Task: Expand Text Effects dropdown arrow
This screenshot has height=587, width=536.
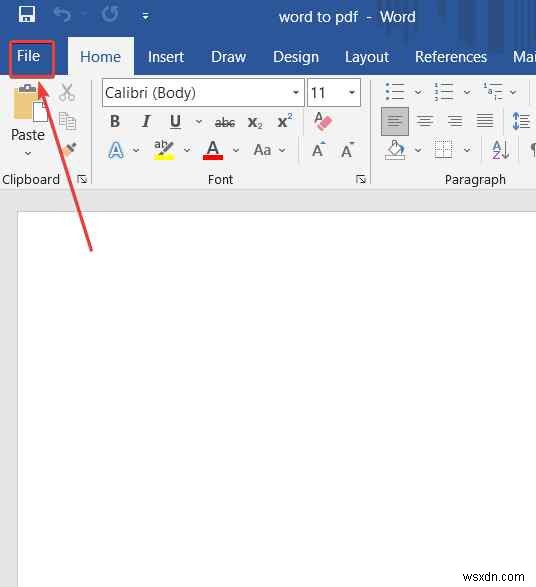Action: click(136, 150)
